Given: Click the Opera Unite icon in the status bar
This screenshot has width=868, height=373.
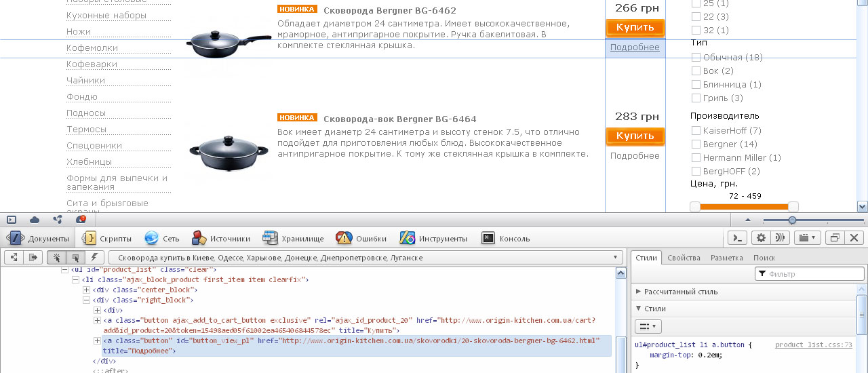Looking at the screenshot, I should tap(58, 220).
